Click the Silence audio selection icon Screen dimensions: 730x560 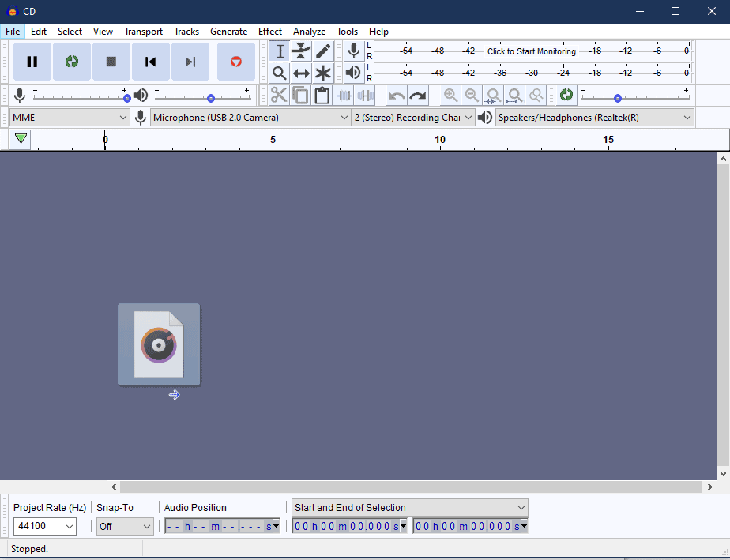[366, 96]
